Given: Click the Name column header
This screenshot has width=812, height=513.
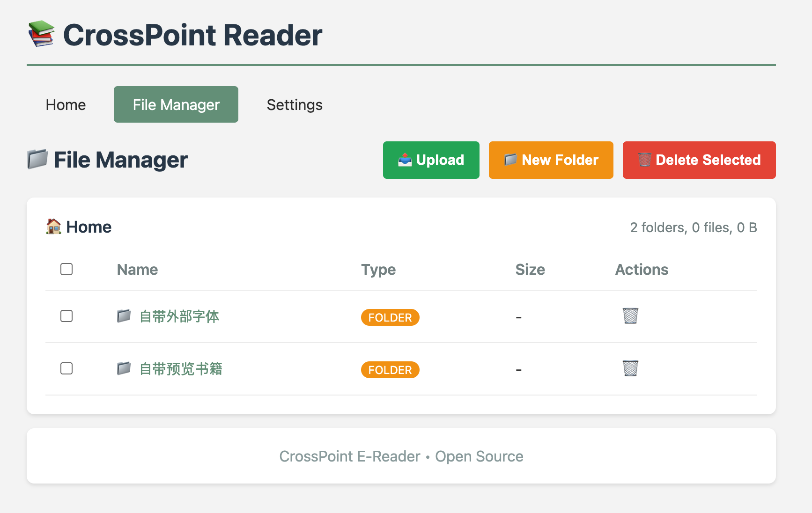Looking at the screenshot, I should pos(137,270).
